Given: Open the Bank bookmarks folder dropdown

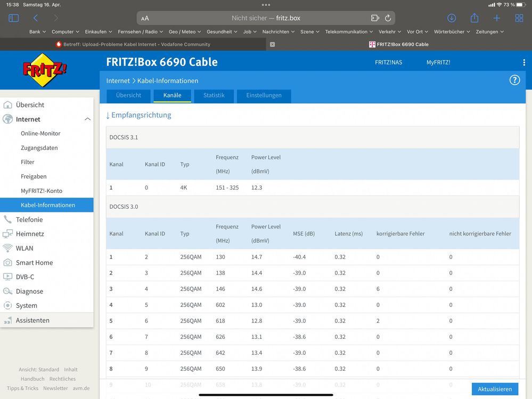Looking at the screenshot, I should click(37, 32).
